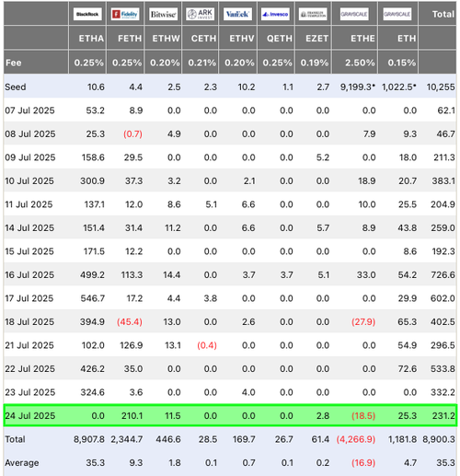Click the Grayscale logo above ETH
Screen dimensions: 460x476
pos(397,14)
